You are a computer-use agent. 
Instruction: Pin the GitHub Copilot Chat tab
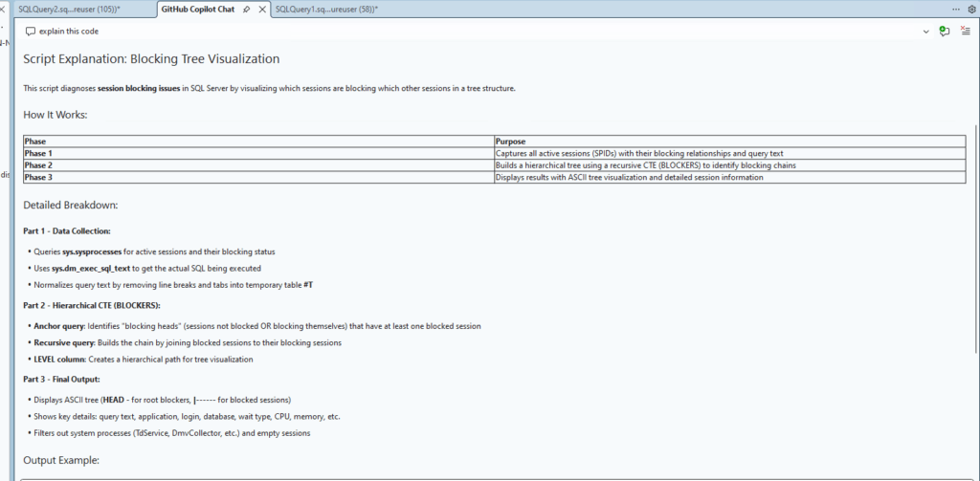click(x=246, y=9)
